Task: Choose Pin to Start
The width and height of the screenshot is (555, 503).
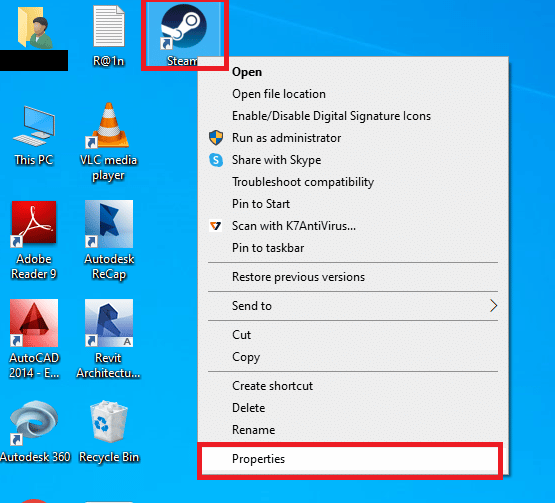Action: [353, 204]
